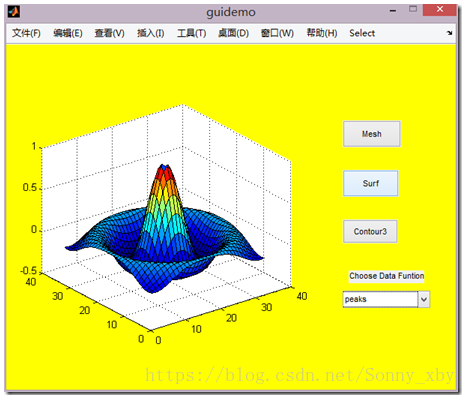The height and width of the screenshot is (395, 466).
Task: Open the 插入(I) menu
Action: [151, 33]
